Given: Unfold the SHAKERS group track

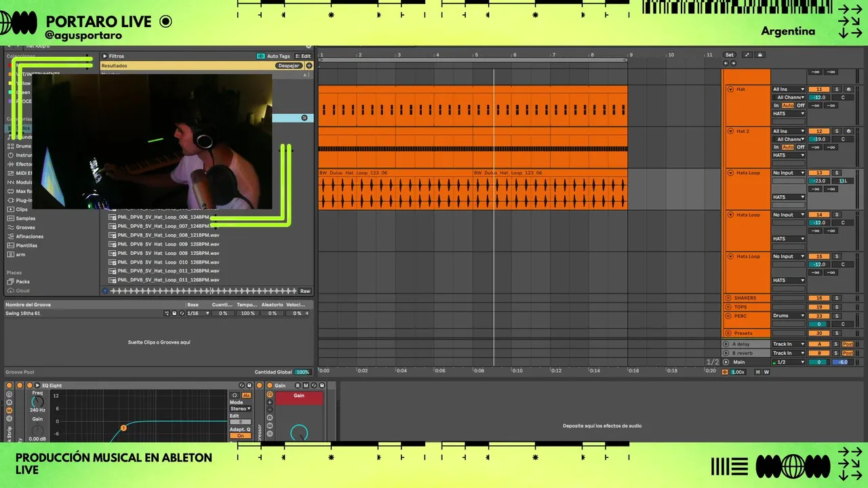Looking at the screenshot, I should tap(729, 298).
